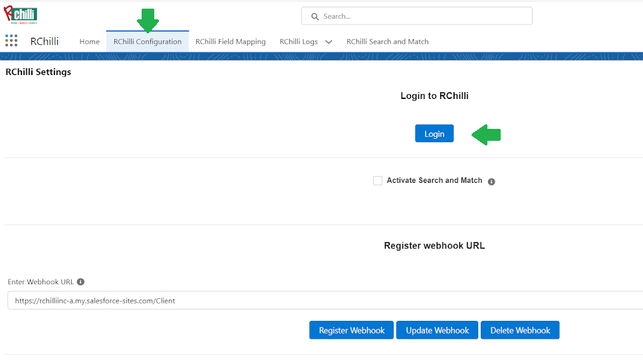The image size is (643, 364).
Task: Click the Register Webhook button
Action: click(352, 330)
